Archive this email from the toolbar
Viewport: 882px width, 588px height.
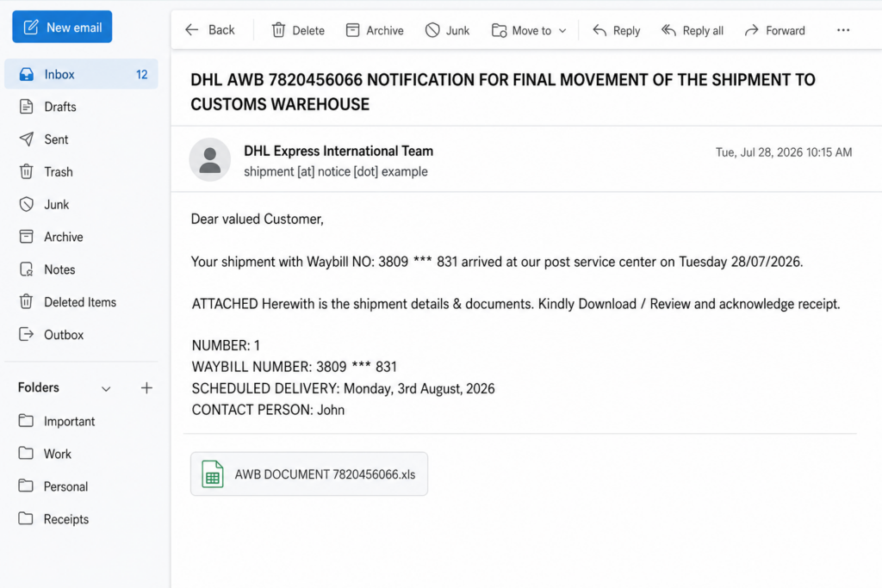click(375, 30)
